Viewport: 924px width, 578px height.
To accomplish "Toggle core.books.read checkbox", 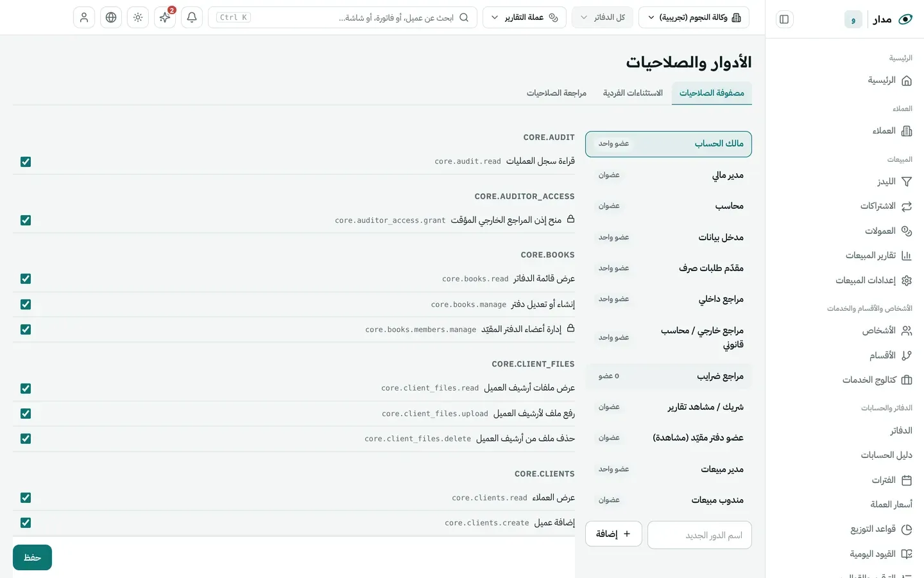I will click(26, 279).
